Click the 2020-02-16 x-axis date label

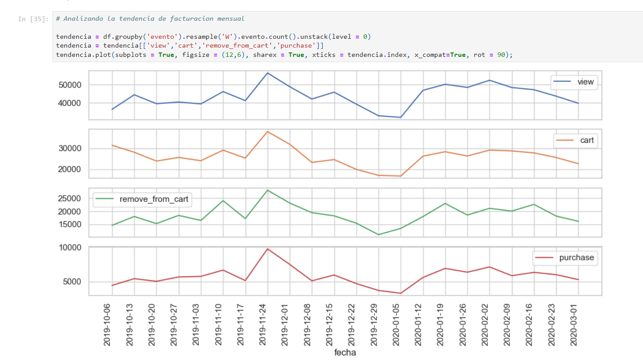pos(529,325)
